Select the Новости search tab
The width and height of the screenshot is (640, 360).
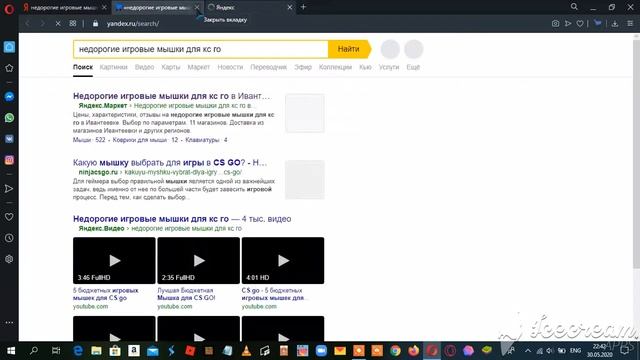[230, 67]
